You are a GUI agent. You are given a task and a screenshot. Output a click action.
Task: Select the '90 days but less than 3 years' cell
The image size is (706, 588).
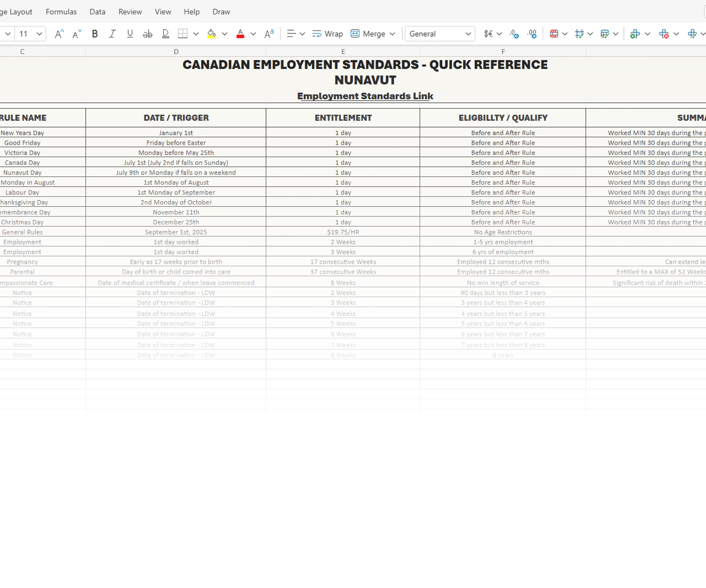[503, 293]
